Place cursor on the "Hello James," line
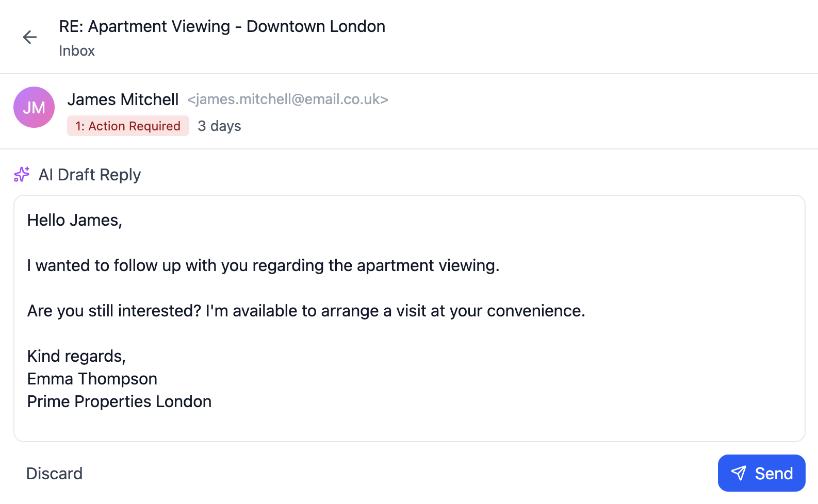 click(75, 220)
